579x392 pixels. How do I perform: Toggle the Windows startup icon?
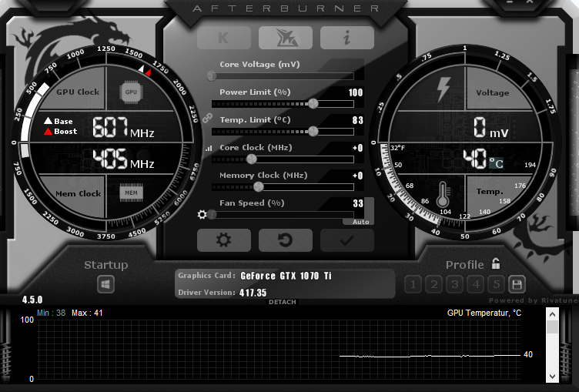point(106,284)
